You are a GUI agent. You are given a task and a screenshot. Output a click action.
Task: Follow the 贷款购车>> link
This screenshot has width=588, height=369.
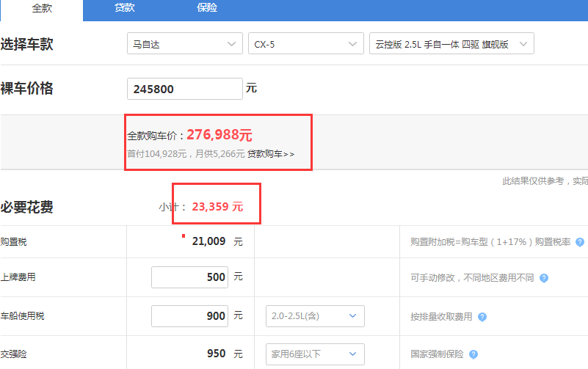[271, 154]
